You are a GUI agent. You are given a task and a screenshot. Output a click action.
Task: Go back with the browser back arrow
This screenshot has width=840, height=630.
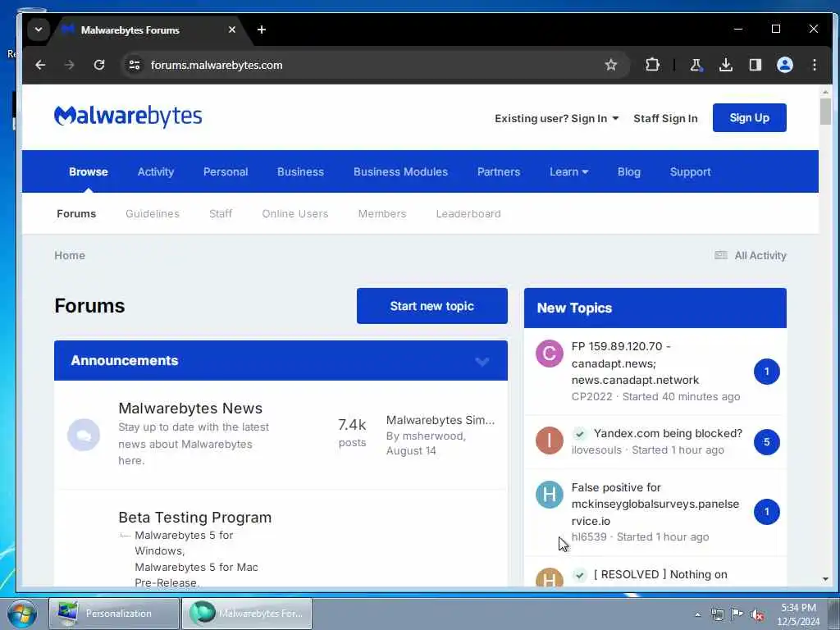(x=40, y=65)
